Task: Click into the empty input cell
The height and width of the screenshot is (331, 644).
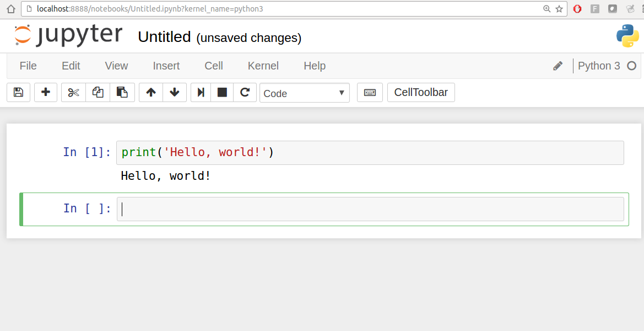Action: tap(370, 209)
